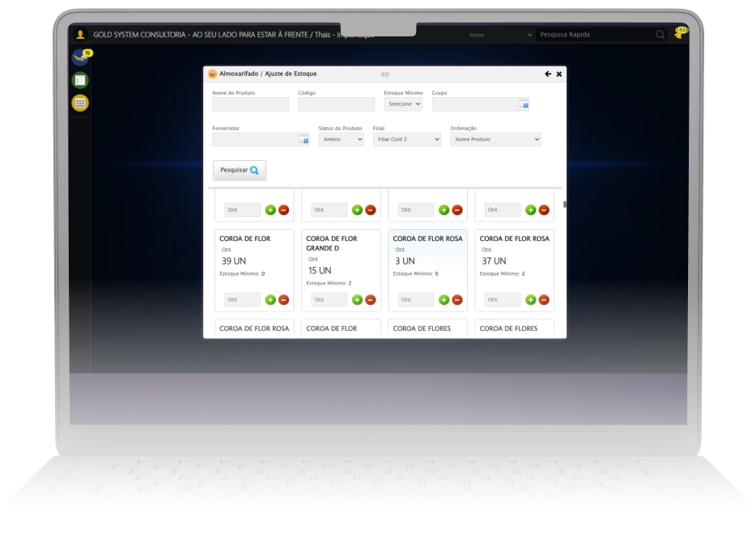The width and height of the screenshot is (756, 554).
Task: Click the Nome do Produto input field
Action: (250, 104)
